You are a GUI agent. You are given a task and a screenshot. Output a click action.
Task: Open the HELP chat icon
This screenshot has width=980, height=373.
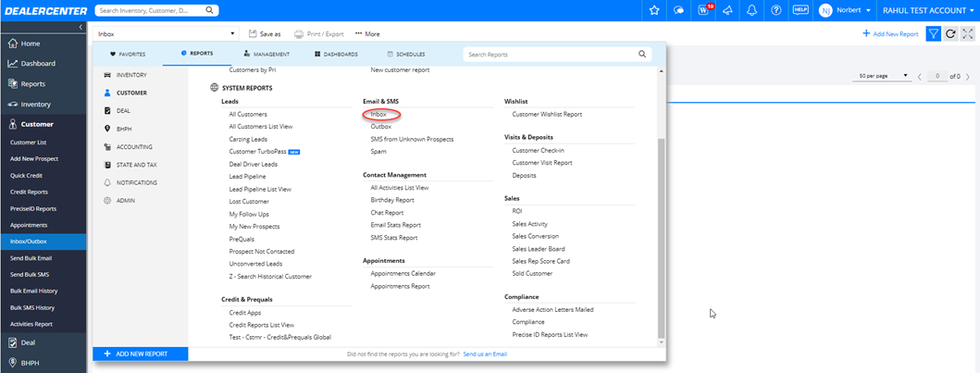click(x=800, y=10)
